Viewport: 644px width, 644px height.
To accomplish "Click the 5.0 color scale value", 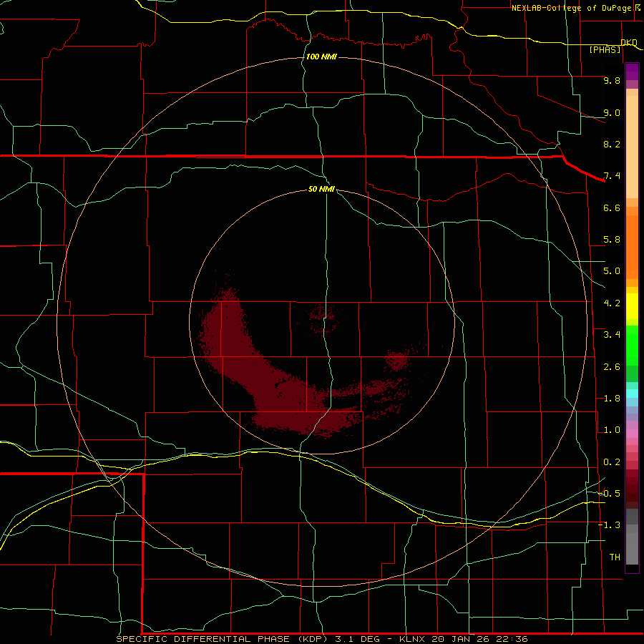I will click(x=612, y=271).
